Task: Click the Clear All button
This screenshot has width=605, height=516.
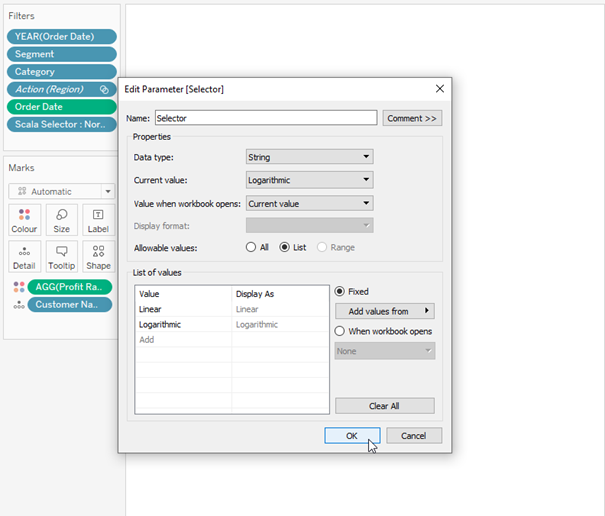Action: coord(385,406)
